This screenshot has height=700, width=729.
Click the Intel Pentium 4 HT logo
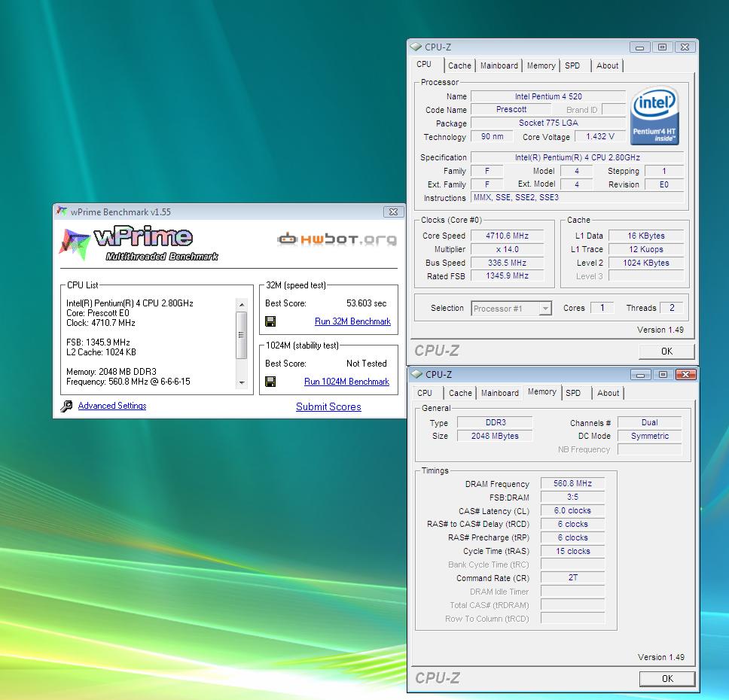tap(654, 115)
